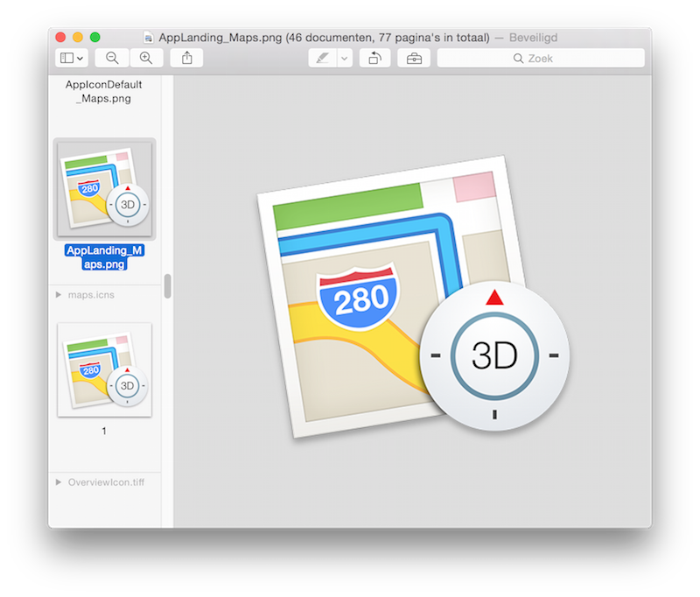Expand the OverviewIcon.tiff disclosure triangle

click(59, 482)
